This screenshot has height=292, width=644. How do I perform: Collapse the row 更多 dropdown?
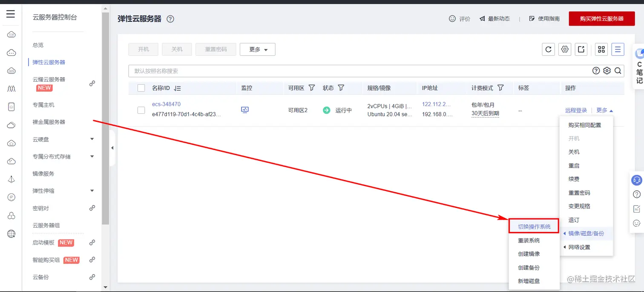(x=605, y=110)
